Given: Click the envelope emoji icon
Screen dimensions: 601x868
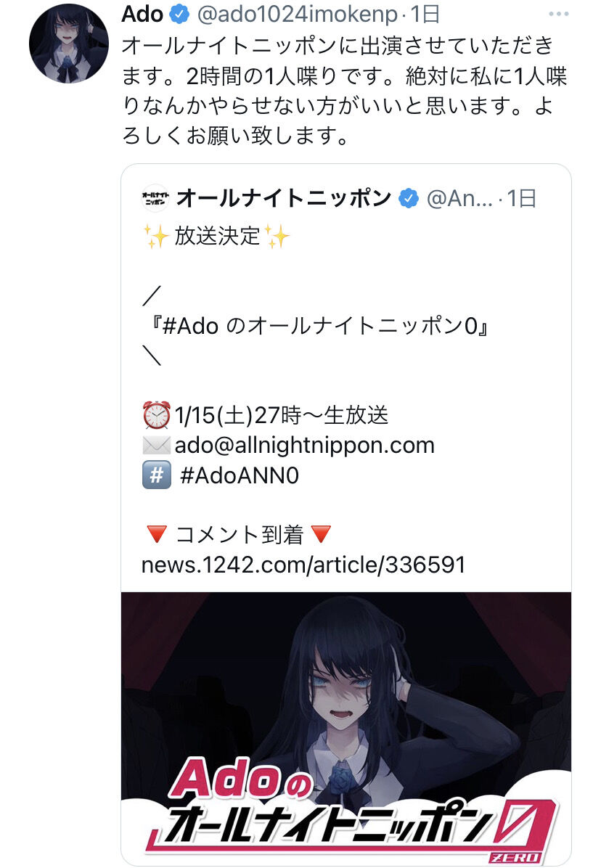Looking at the screenshot, I should tap(157, 445).
